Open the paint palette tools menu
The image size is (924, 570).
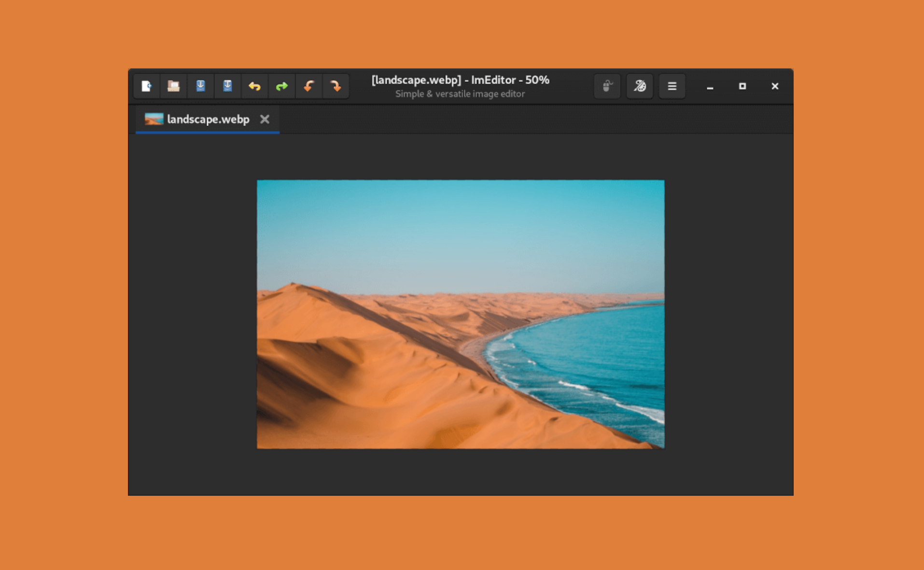coord(640,86)
